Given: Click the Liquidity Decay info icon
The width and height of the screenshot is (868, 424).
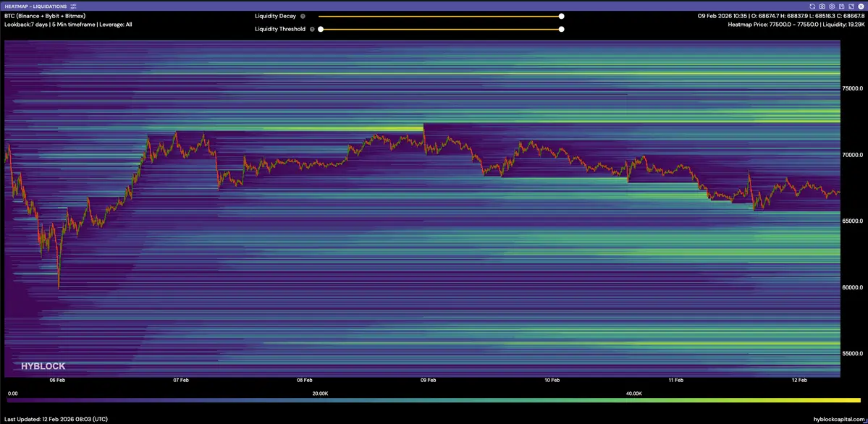Looking at the screenshot, I should point(303,16).
